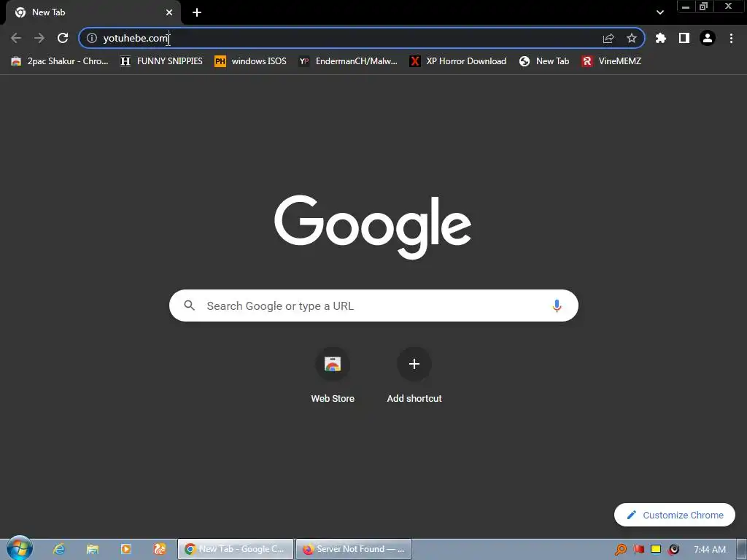
Task: Click the 7:44 AM clock
Action: [709, 550]
